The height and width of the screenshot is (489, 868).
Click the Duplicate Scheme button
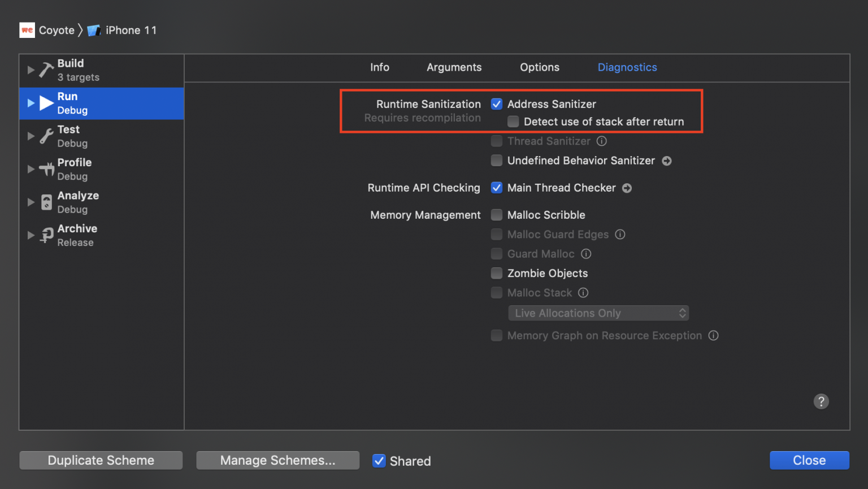tap(101, 460)
